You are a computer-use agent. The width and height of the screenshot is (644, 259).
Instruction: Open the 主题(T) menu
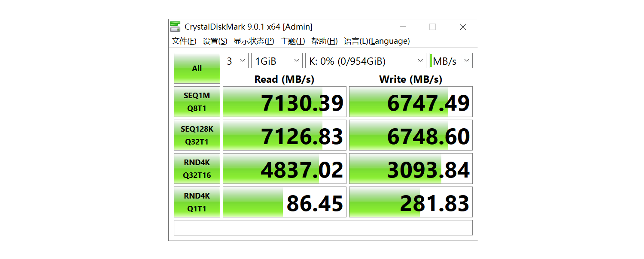[x=293, y=41]
